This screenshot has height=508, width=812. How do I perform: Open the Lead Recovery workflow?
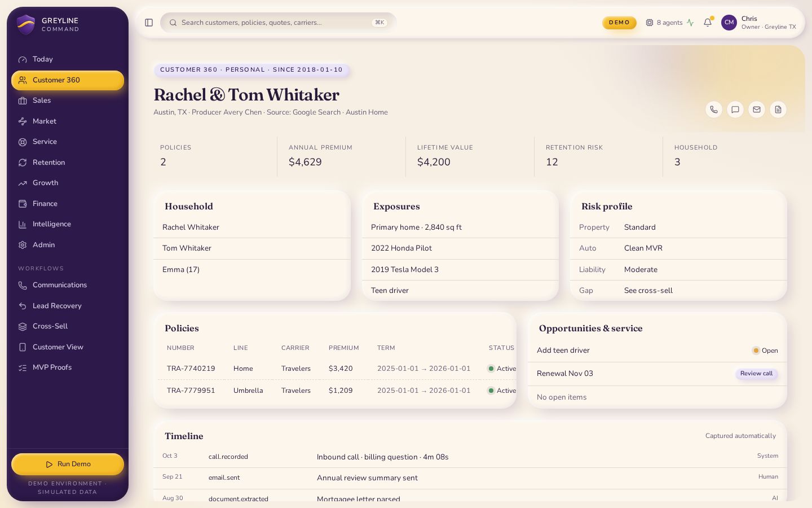(x=68, y=306)
